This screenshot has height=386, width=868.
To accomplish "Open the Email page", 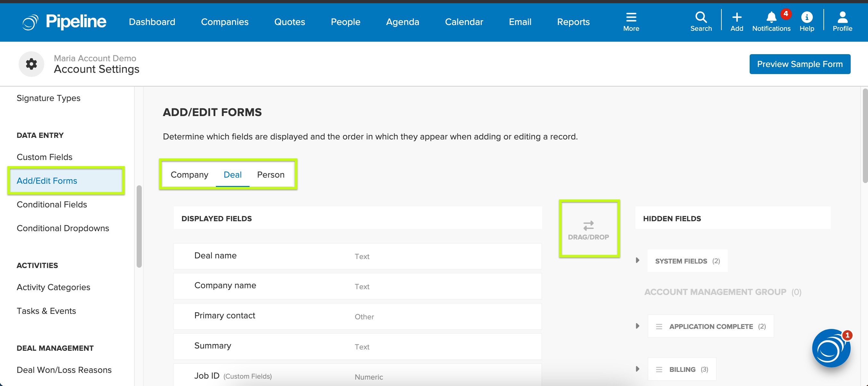I will click(x=520, y=22).
